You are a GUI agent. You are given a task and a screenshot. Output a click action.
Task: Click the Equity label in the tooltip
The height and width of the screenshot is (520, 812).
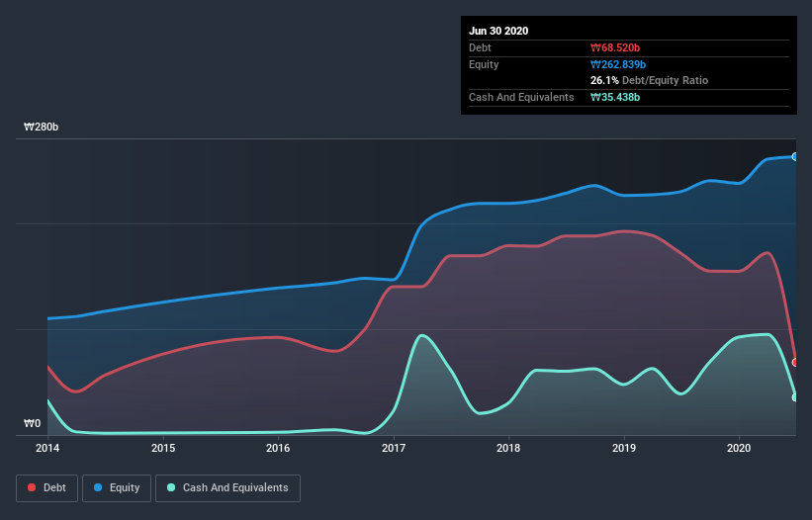coord(484,64)
